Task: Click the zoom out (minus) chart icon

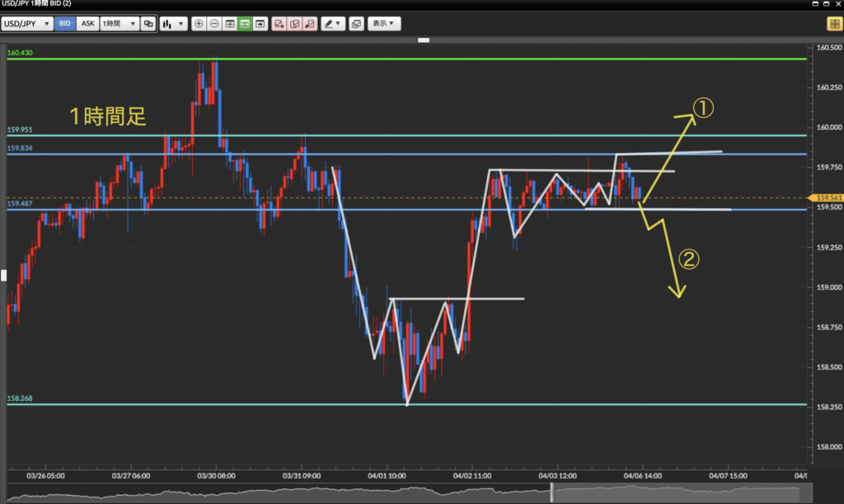Action: click(213, 24)
